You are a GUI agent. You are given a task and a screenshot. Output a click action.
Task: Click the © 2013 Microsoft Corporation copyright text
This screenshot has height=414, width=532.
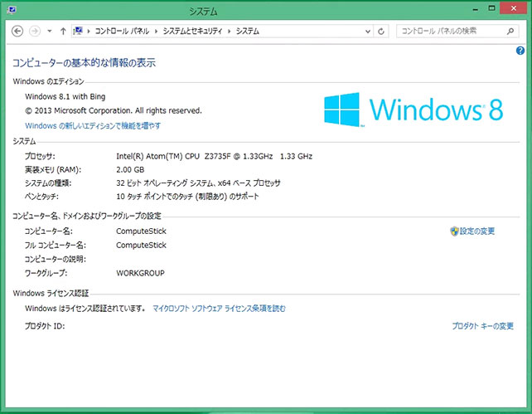(114, 110)
